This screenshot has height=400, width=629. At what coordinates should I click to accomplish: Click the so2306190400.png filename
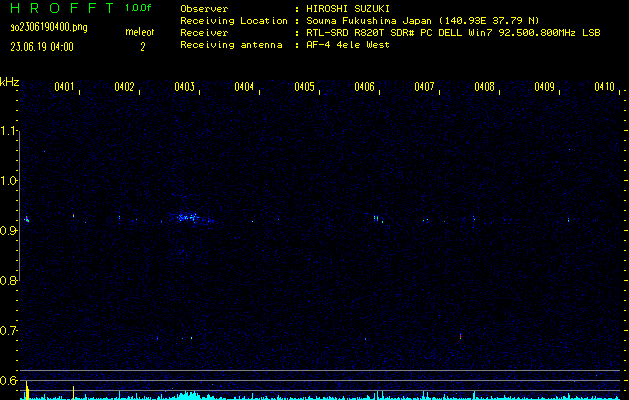(x=49, y=27)
